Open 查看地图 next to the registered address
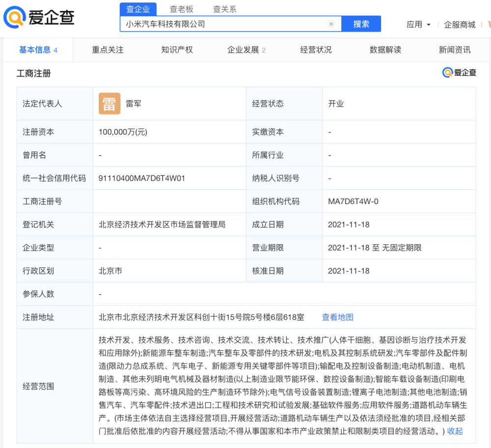Image resolution: width=491 pixels, height=448 pixels. (337, 317)
